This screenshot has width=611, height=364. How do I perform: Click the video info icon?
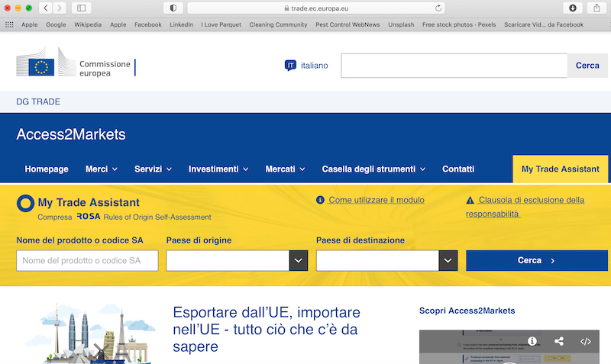click(x=532, y=342)
